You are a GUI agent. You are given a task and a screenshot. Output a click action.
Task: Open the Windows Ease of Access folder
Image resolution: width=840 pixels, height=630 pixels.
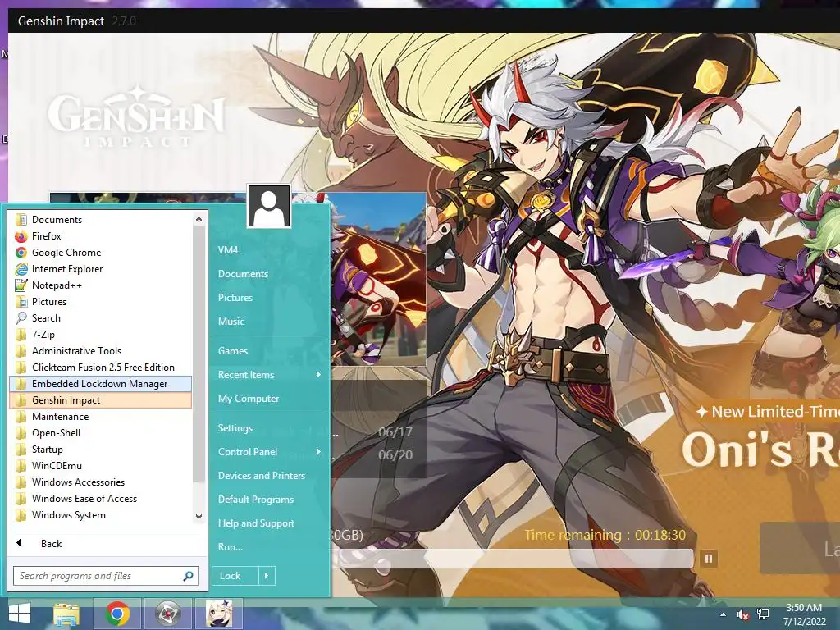click(x=101, y=499)
